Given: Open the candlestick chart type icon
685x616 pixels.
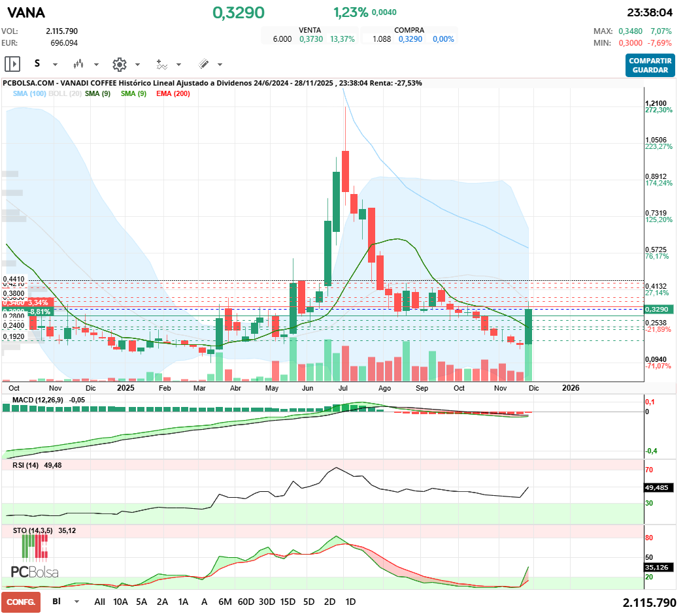Looking at the screenshot, I should click(78, 64).
